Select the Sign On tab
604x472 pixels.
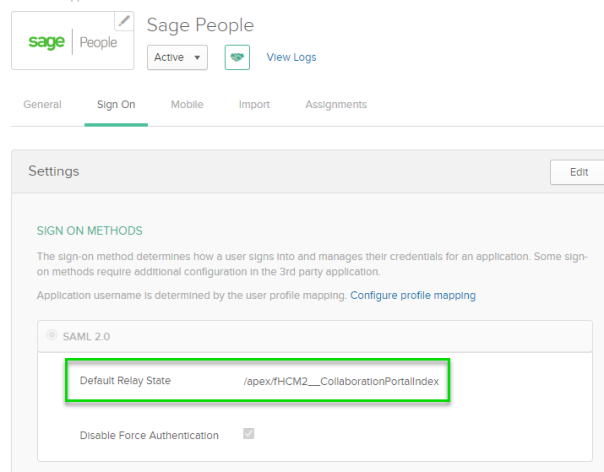pyautogui.click(x=116, y=104)
